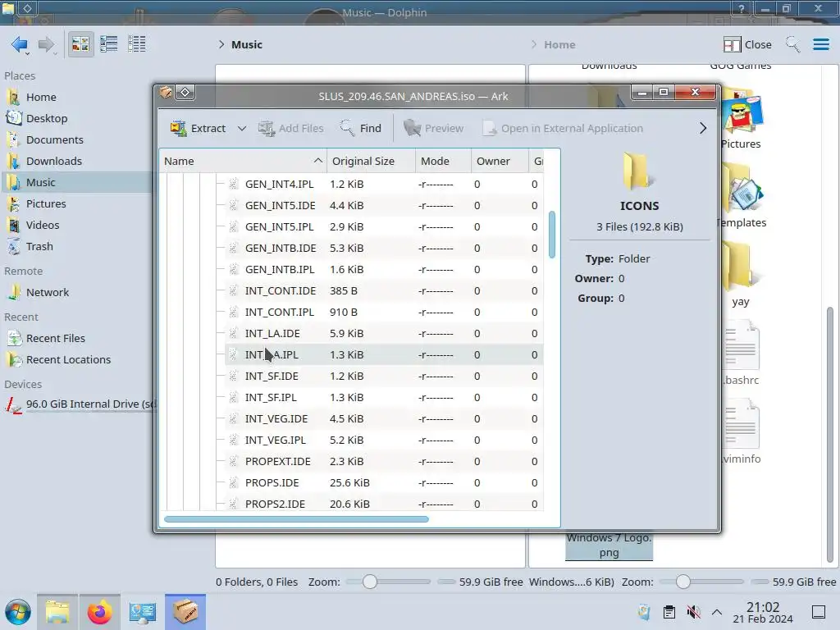Viewport: 840px width, 630px height.
Task: Select the GEN_INT4.IPL file row
Action: [x=384, y=185]
